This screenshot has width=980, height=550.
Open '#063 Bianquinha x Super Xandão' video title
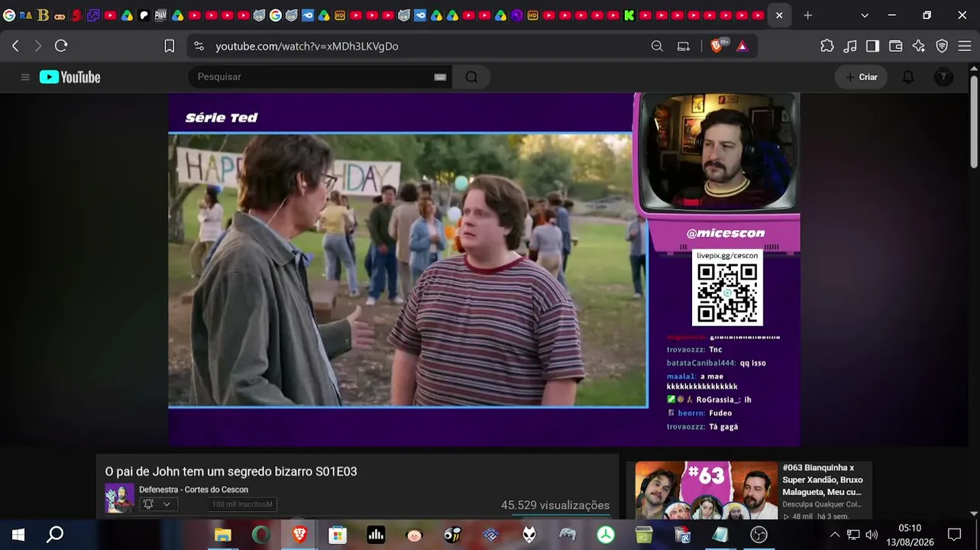point(823,480)
